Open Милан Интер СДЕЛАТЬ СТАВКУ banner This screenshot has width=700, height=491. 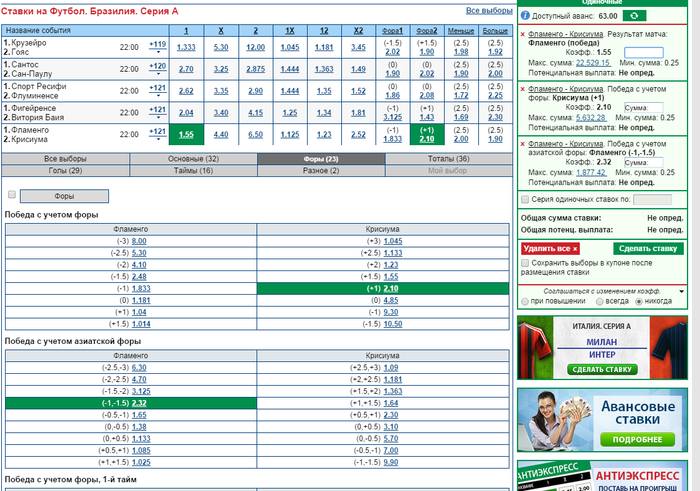[602, 370]
